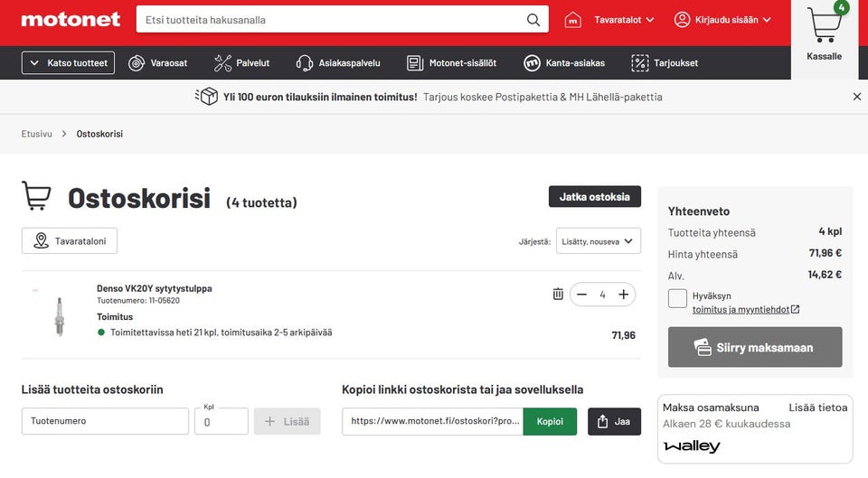Open Kanta-asiakas menu
Screen dimensions: 868x478
tap(564, 63)
